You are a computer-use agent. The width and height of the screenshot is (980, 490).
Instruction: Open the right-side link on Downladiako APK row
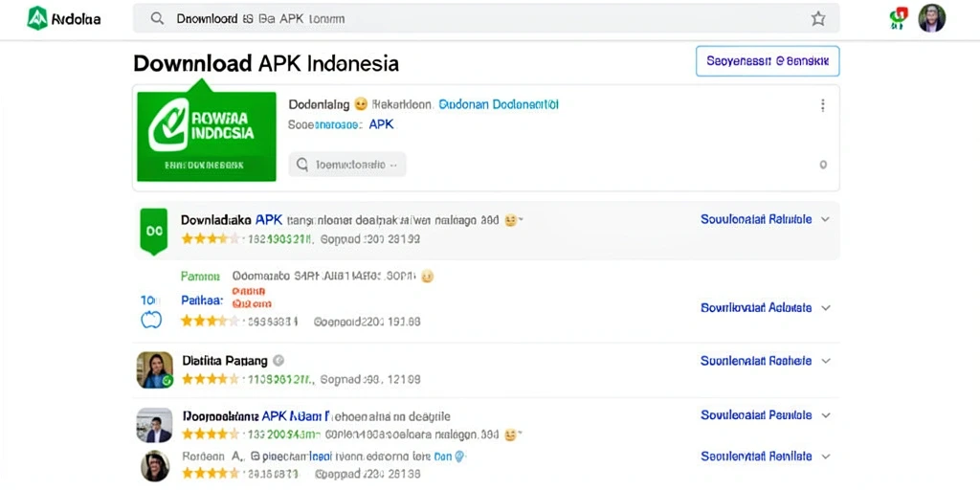(x=756, y=219)
